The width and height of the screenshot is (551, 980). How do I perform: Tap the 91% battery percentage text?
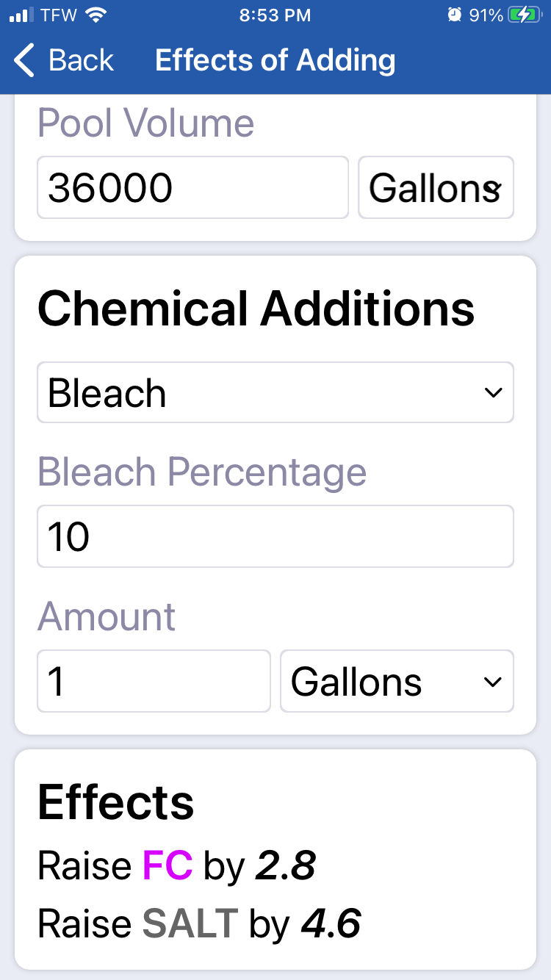[486, 15]
